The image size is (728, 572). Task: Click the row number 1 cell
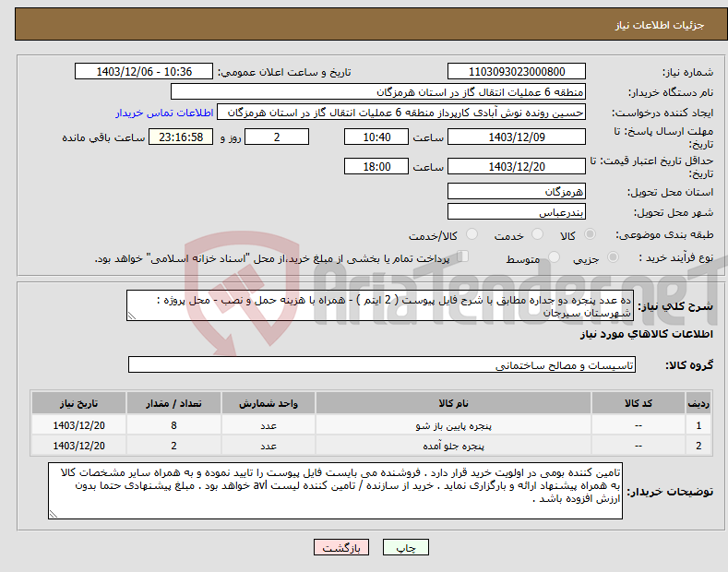click(x=698, y=425)
